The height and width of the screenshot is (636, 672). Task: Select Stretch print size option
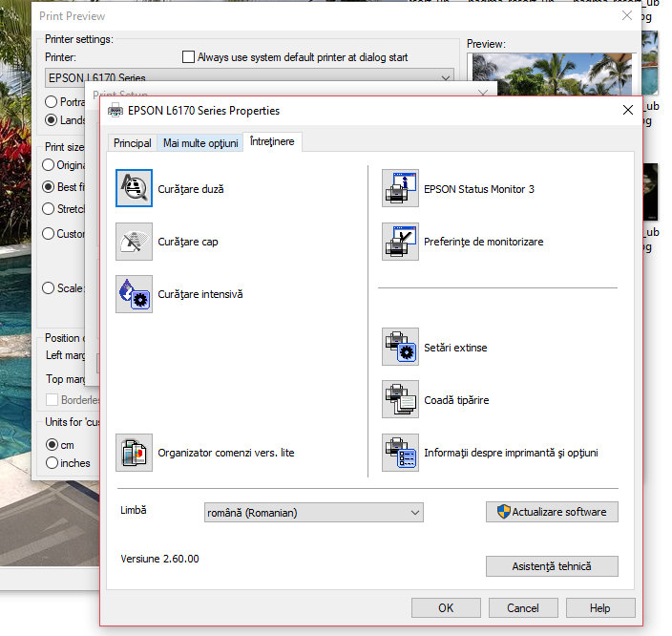(49, 209)
